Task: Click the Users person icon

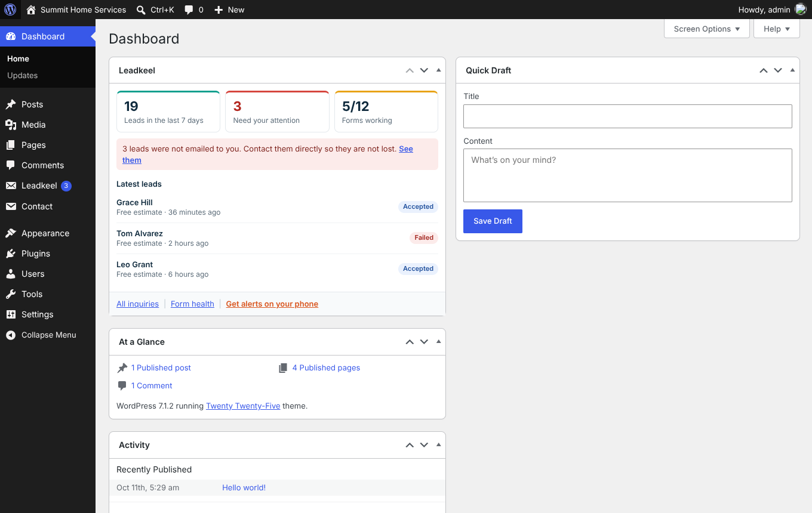Action: tap(11, 274)
